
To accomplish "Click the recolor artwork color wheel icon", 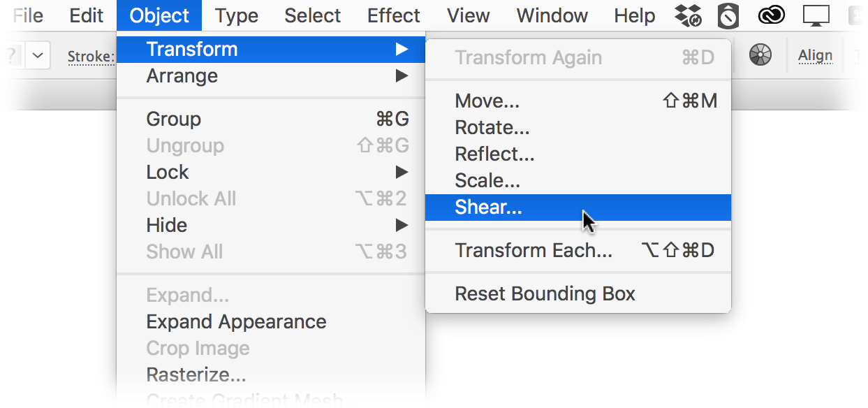I will pos(760,55).
